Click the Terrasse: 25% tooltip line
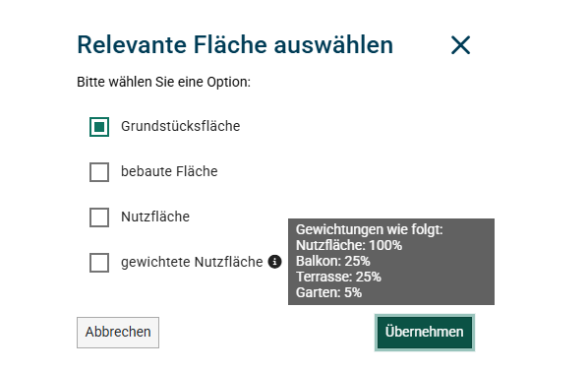Image resolution: width=588 pixels, height=372 pixels. 338,277
